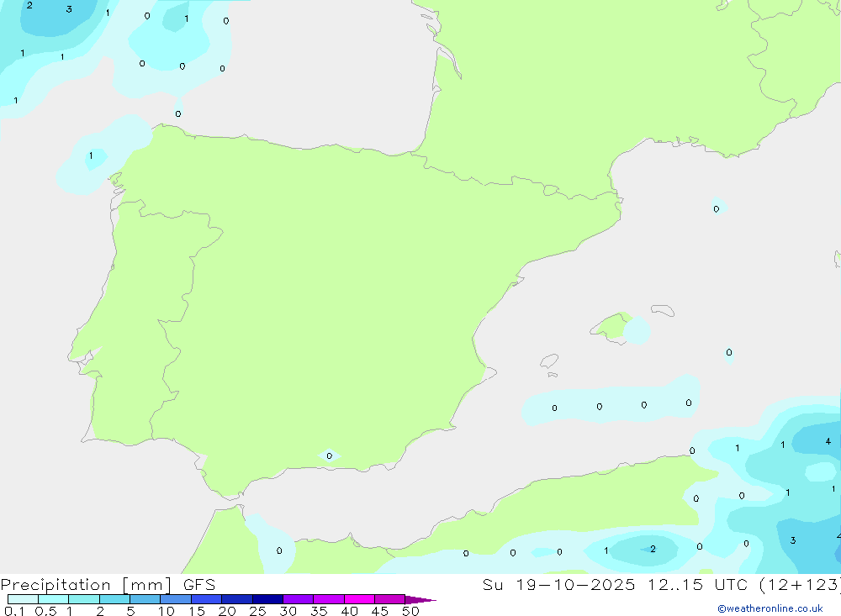Image resolution: width=841 pixels, height=616 pixels.
Task: Click the '(12+123)' forecast offset text
Action: pos(800,584)
